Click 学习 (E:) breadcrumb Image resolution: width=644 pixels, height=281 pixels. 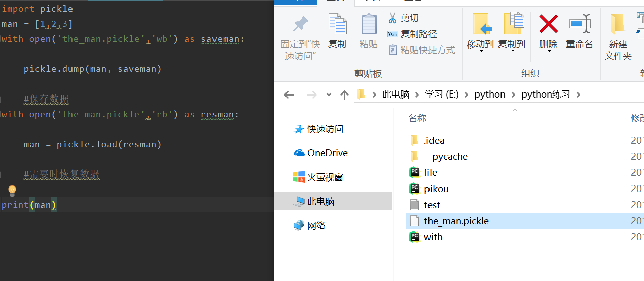tap(442, 95)
